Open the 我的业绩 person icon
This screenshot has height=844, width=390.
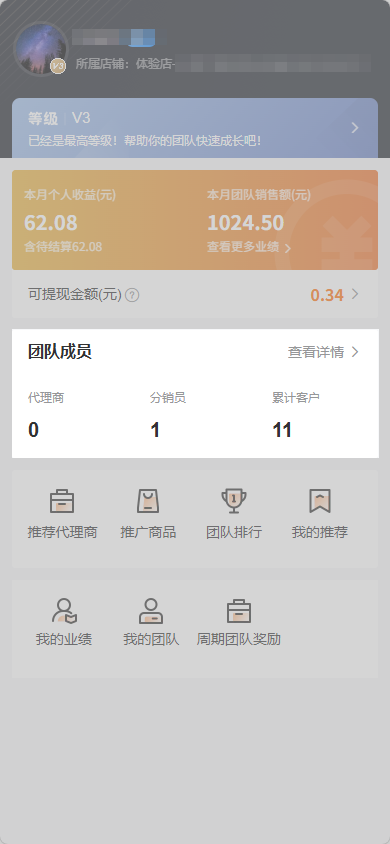point(65,611)
